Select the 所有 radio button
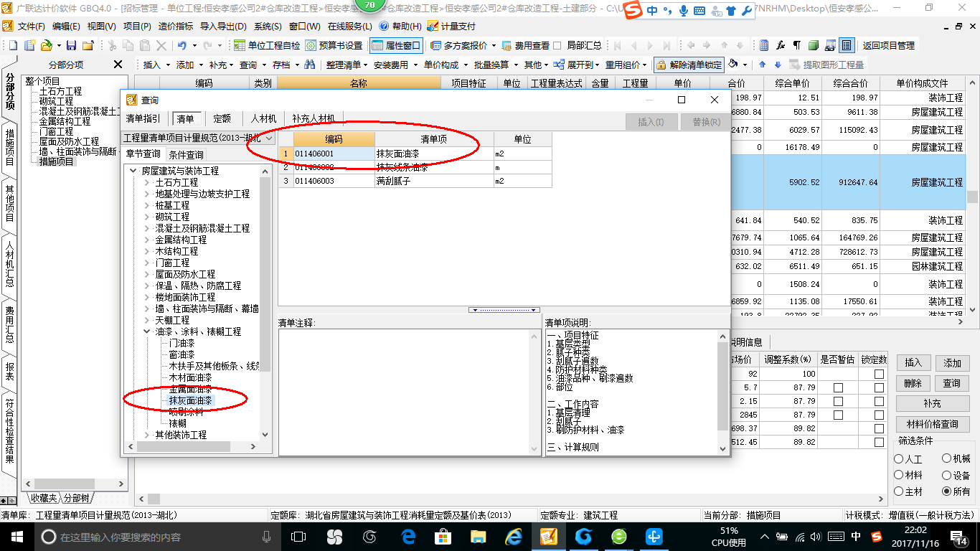 (947, 491)
